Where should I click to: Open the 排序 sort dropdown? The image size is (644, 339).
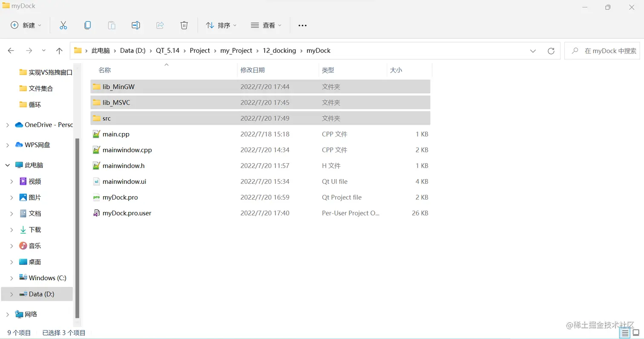tap(221, 25)
